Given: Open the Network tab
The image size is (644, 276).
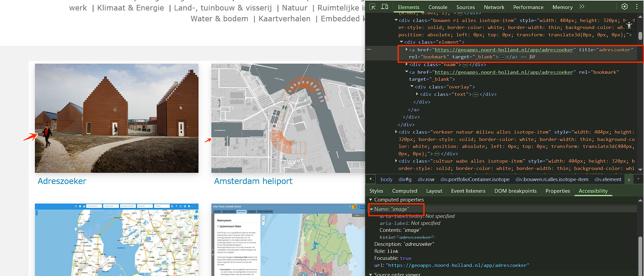Looking at the screenshot, I should [494, 7].
